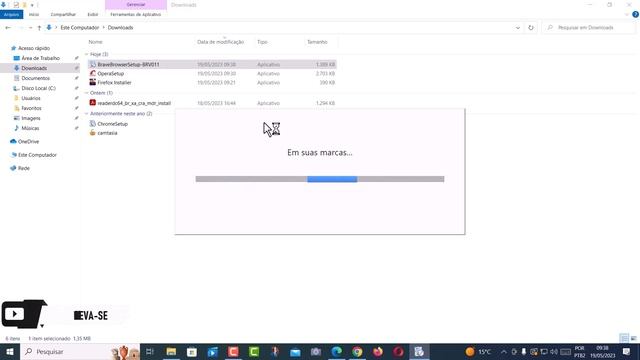Collapse the Anteriormente neste ano group
The height and width of the screenshot is (360, 640).
pos(87,113)
